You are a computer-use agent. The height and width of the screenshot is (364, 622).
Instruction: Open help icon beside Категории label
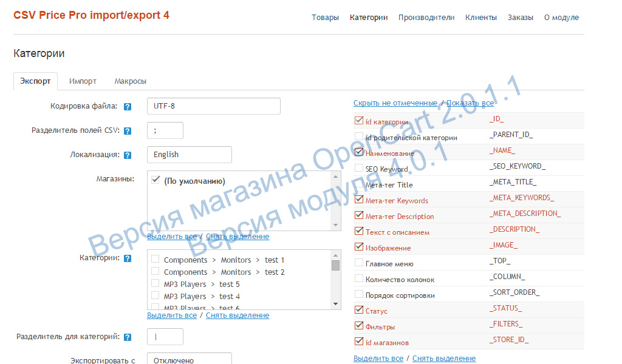coord(128,258)
